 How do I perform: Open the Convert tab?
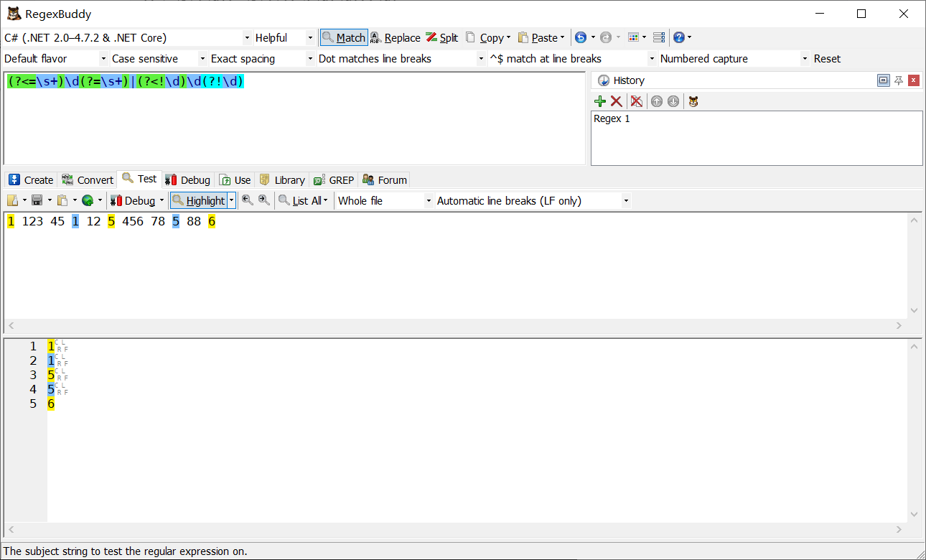point(87,179)
